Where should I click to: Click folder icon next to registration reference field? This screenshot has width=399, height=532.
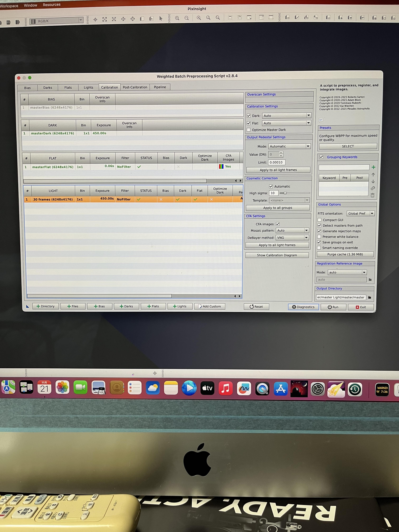[370, 279]
